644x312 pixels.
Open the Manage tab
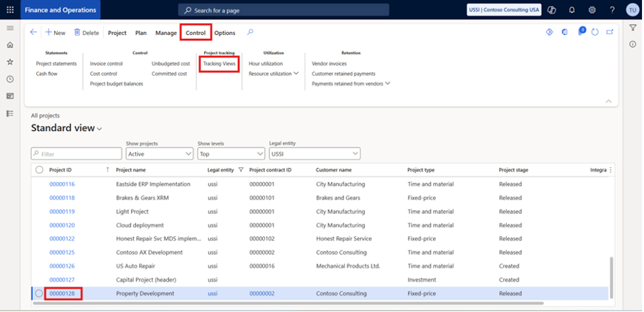coord(166,33)
